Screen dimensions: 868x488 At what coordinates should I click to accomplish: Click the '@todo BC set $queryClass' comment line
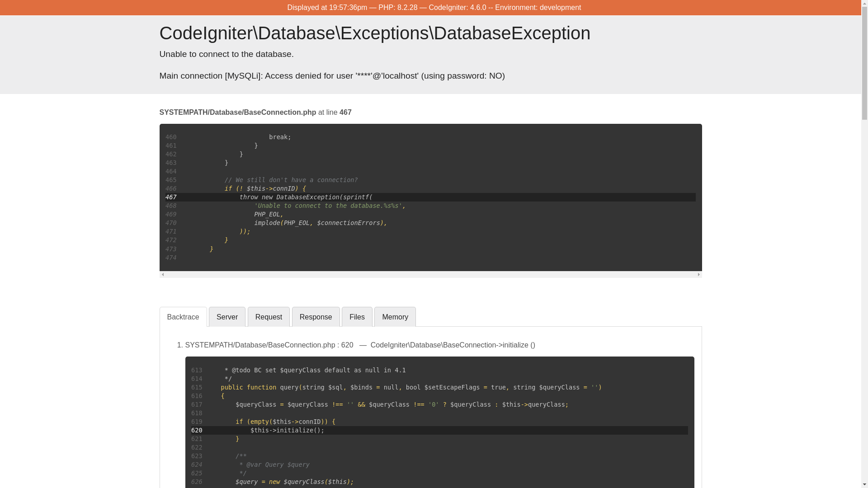point(315,370)
